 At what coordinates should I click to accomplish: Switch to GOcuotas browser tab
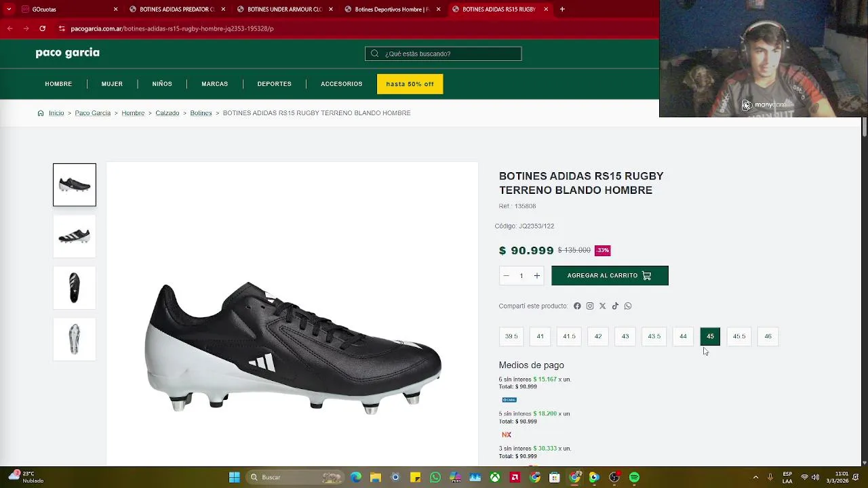coord(68,9)
